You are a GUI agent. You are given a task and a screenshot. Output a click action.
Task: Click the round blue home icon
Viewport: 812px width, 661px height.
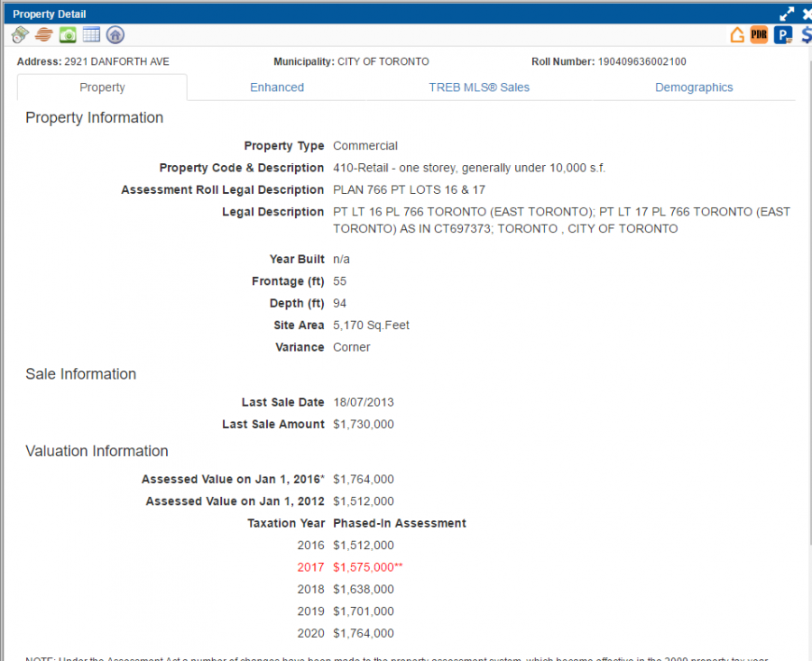pyautogui.click(x=115, y=34)
